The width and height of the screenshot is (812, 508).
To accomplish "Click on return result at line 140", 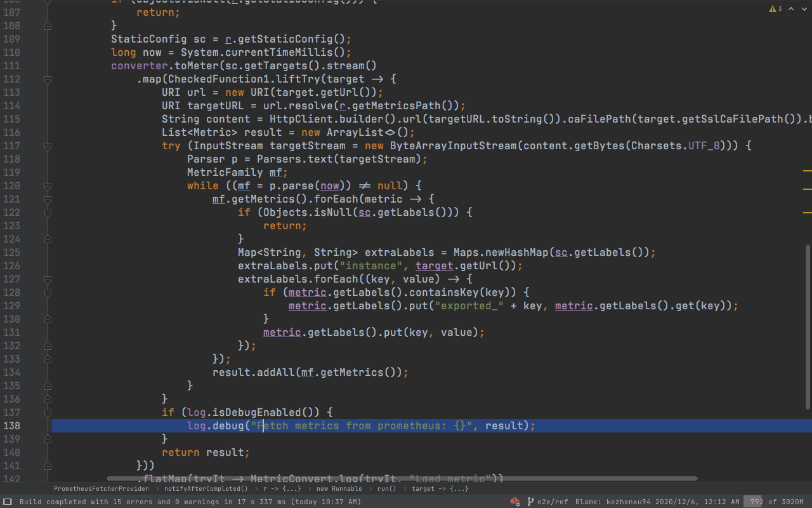I will [x=203, y=452].
